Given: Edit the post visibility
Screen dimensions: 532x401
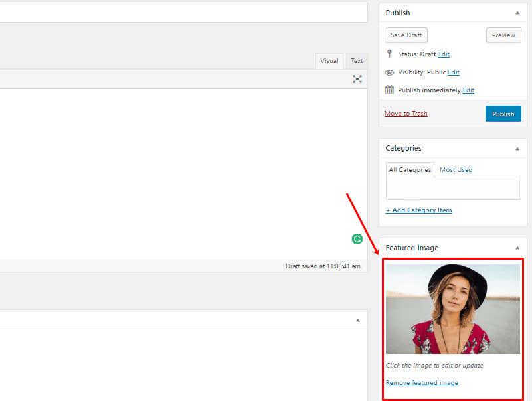Looking at the screenshot, I should tap(454, 72).
